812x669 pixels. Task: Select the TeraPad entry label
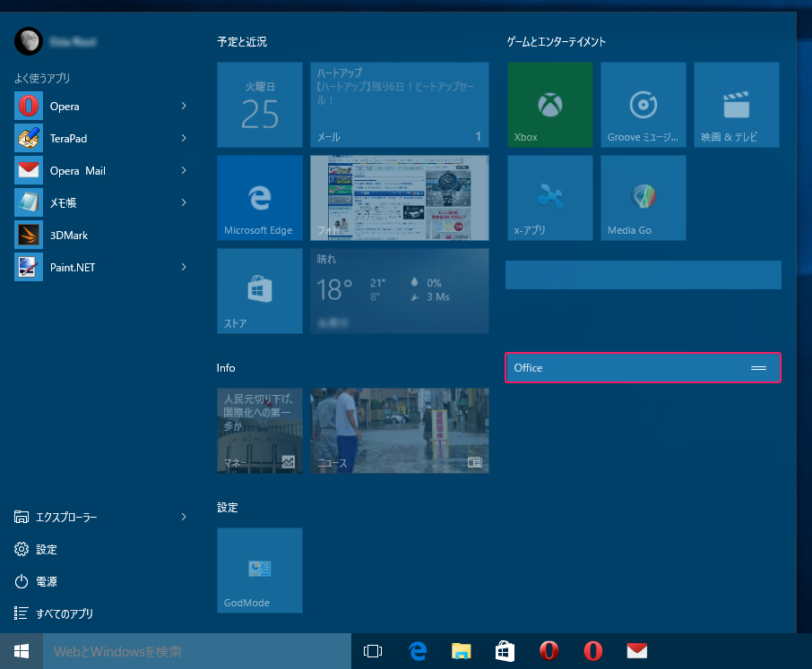68,139
